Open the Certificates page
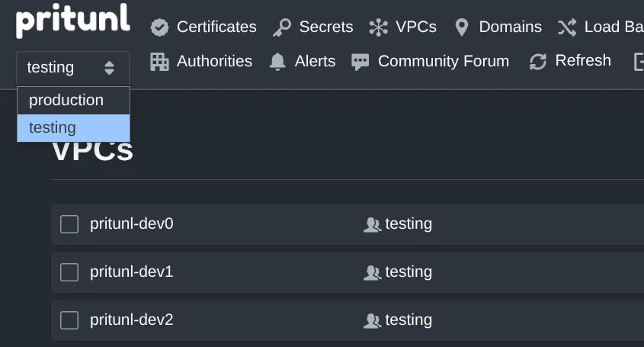The width and height of the screenshot is (644, 347). [x=216, y=27]
